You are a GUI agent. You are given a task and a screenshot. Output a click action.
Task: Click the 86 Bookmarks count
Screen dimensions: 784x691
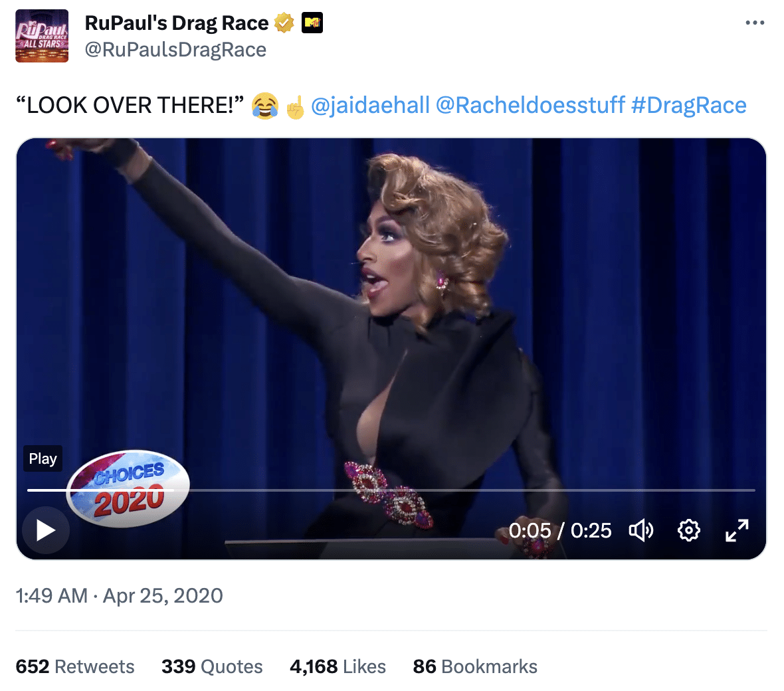475,666
